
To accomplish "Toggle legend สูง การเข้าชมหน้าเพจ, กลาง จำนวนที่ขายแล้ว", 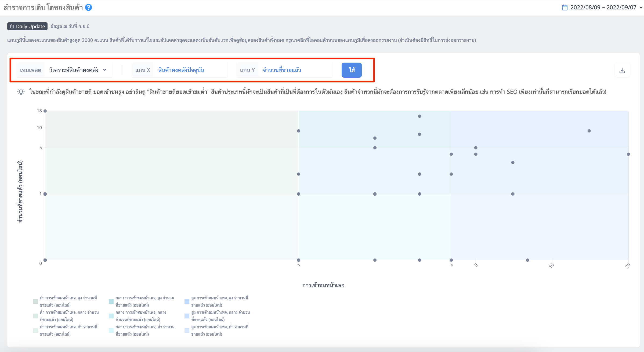I will coord(217,316).
